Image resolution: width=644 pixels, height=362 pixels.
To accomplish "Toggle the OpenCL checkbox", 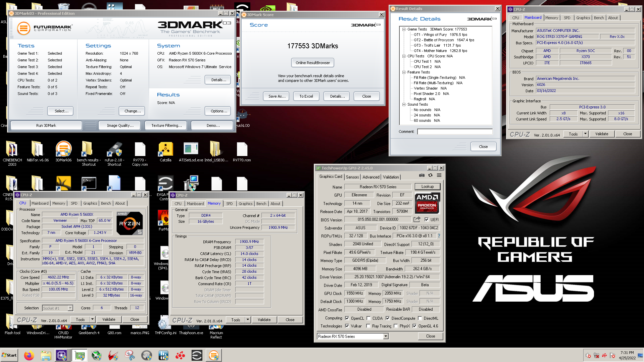I will click(347, 318).
